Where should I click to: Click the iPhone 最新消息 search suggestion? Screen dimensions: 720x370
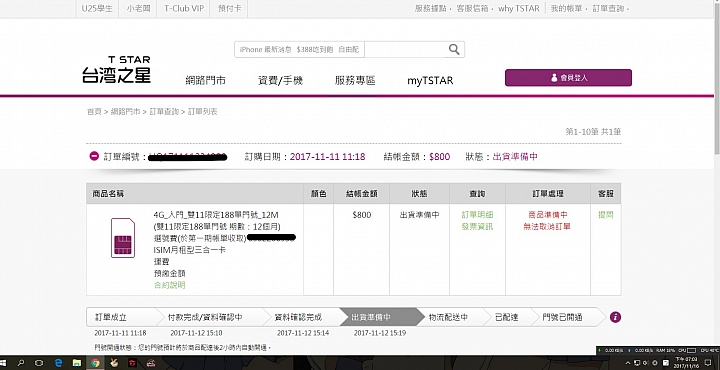pos(265,50)
